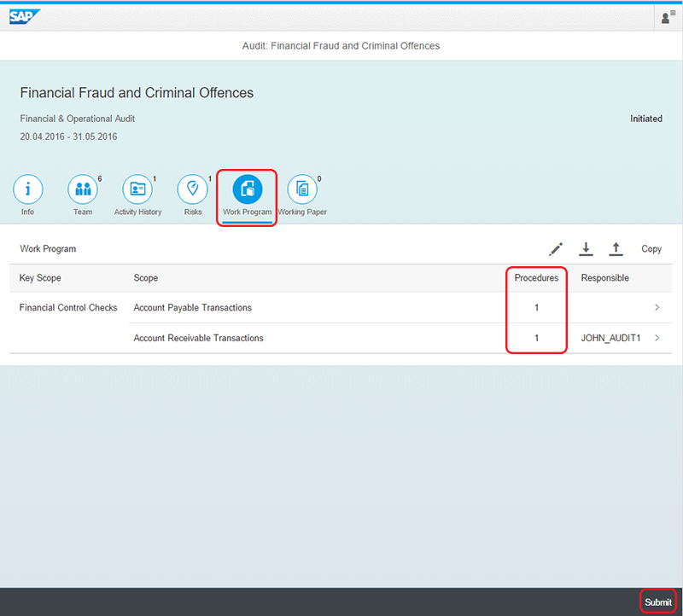
Task: Click the upload arrow icon
Action: point(616,249)
